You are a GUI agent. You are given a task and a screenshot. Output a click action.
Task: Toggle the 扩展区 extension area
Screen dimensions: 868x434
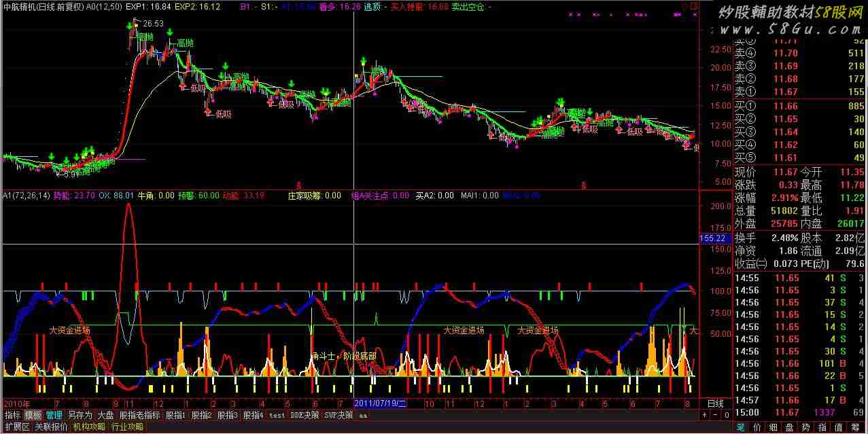point(16,427)
